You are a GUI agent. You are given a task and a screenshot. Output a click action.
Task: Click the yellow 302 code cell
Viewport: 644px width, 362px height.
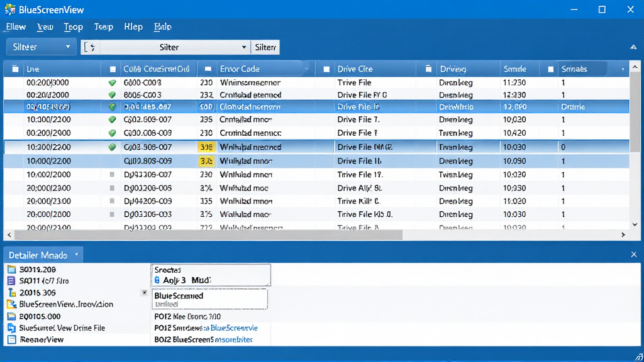pyautogui.click(x=206, y=161)
